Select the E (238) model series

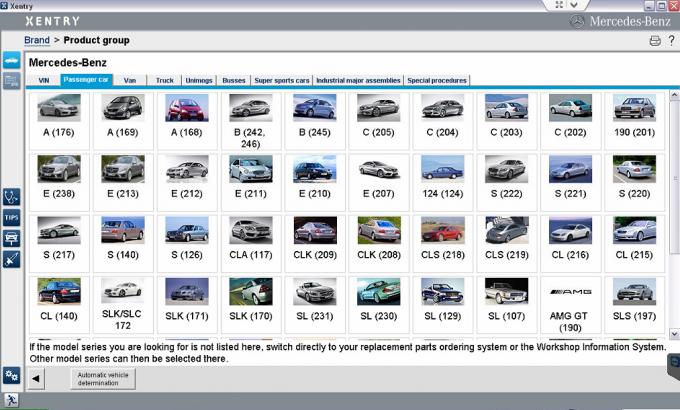coord(59,182)
